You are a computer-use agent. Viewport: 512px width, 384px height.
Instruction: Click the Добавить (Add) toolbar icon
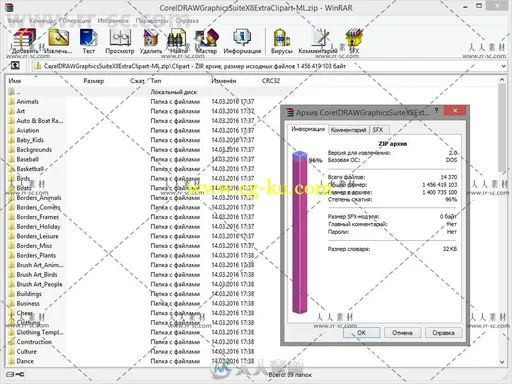(x=25, y=41)
